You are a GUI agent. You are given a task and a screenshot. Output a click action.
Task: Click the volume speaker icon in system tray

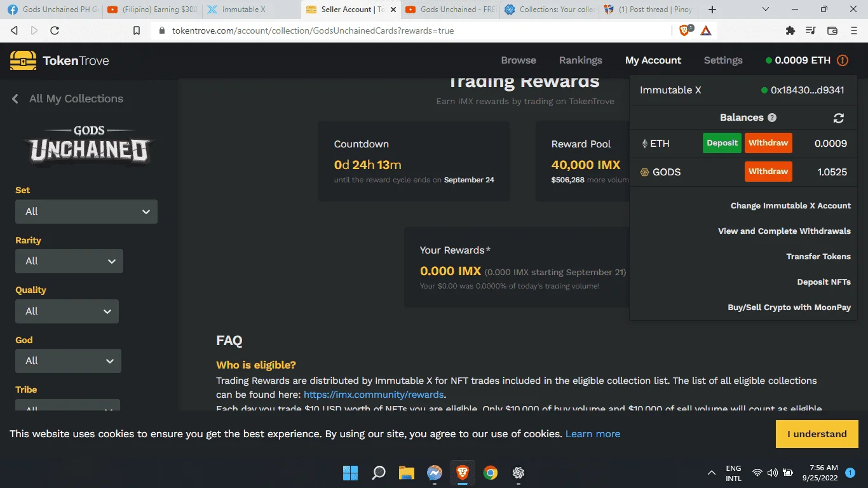(x=772, y=473)
